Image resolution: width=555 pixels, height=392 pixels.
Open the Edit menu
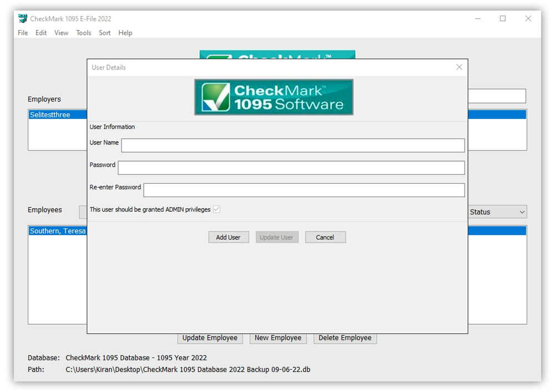[41, 33]
